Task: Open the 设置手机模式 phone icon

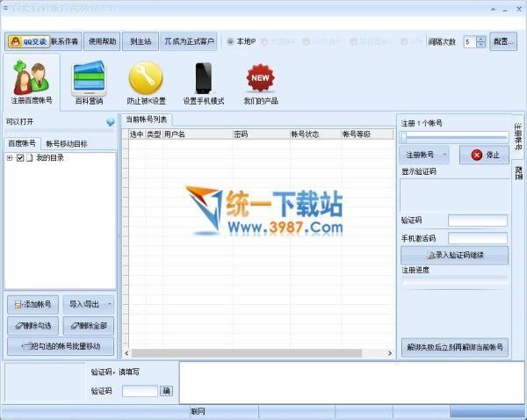Action: coord(204,82)
